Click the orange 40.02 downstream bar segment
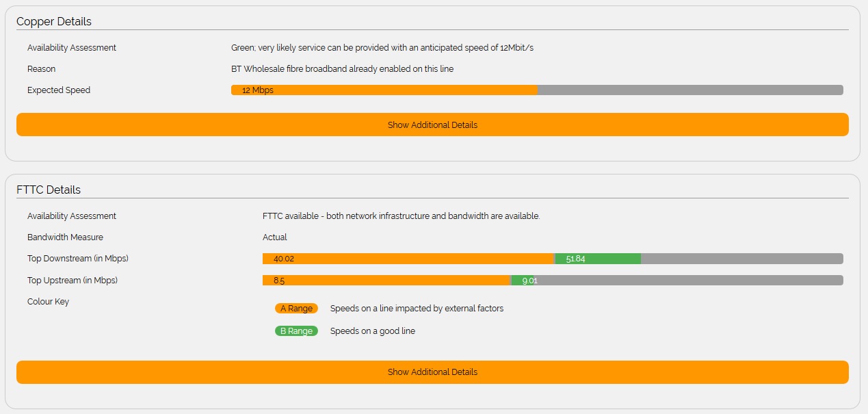This screenshot has height=414, width=868. (408, 259)
